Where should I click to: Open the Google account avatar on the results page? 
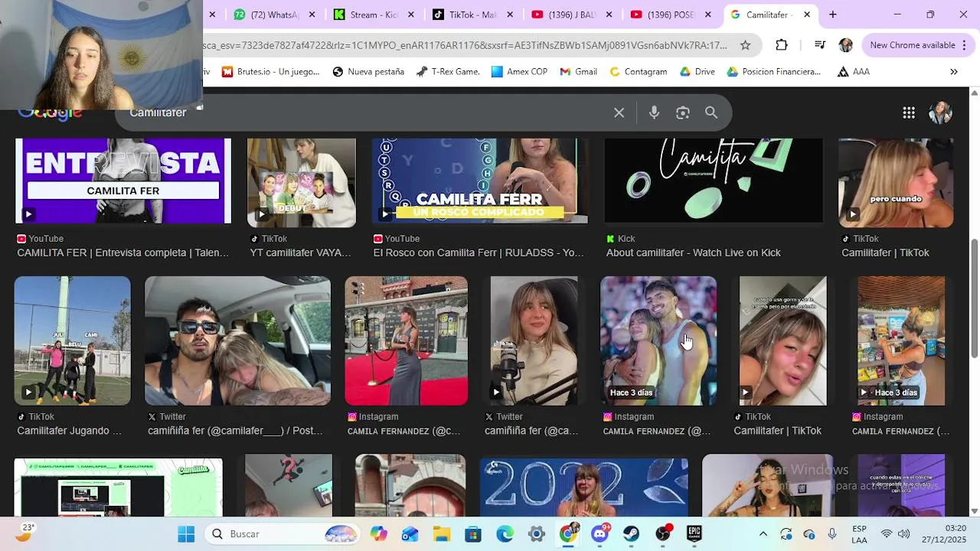[940, 112]
